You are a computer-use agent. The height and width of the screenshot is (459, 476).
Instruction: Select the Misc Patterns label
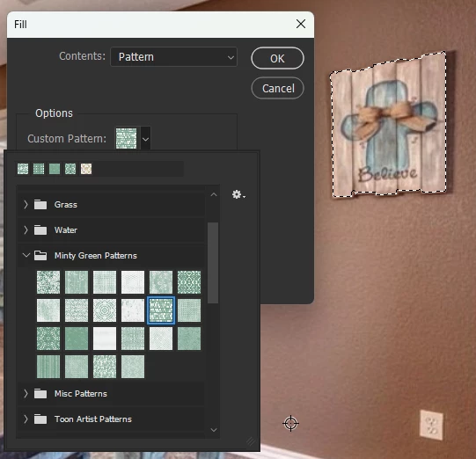(81, 394)
